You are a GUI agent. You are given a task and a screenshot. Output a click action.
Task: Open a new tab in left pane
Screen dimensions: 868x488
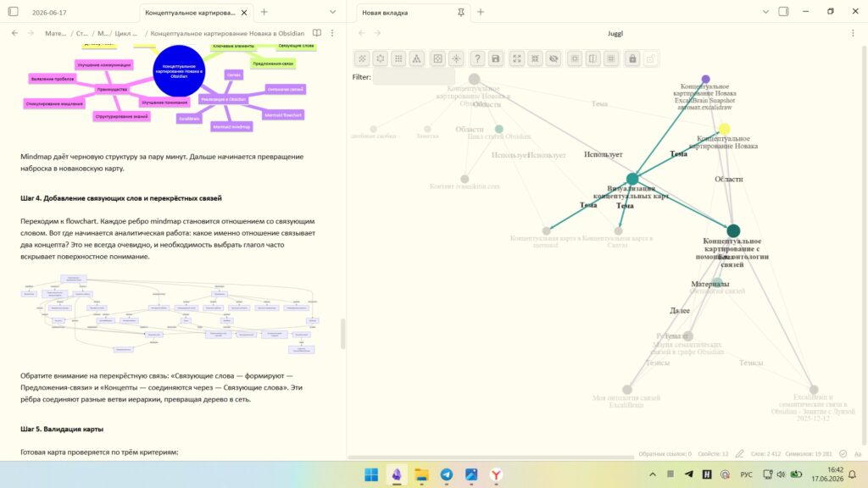[264, 12]
